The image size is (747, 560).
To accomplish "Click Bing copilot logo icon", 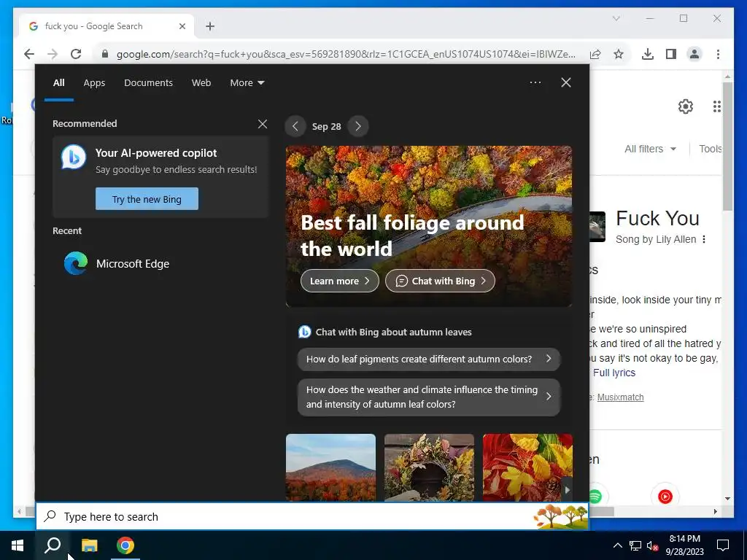I will click(74, 157).
